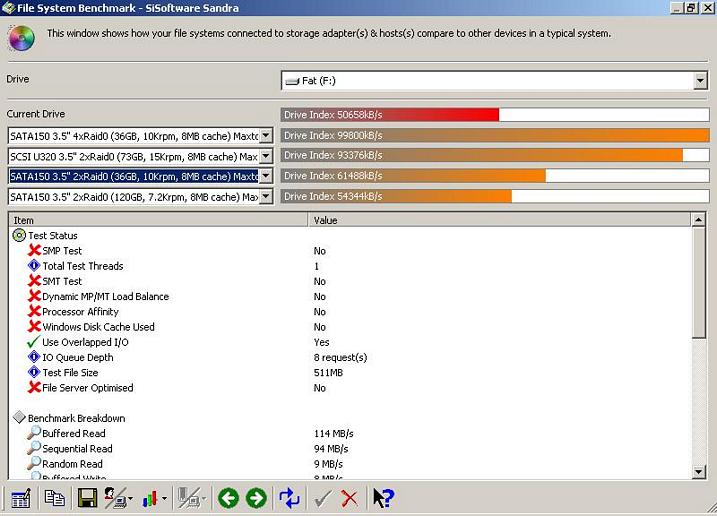Open the SCSI U320 2xRaid0 73GB dropdown
This screenshot has width=717, height=516.
coord(266,156)
